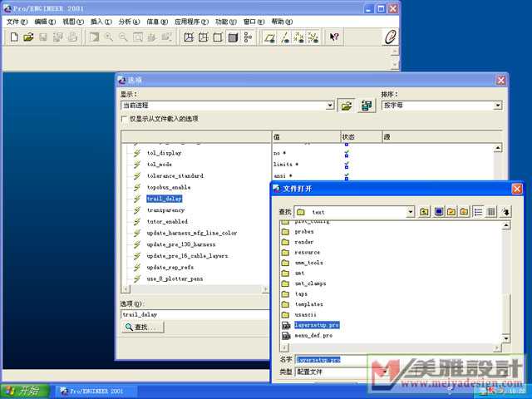
Task: Open the 帮助 menu
Action: point(282,22)
